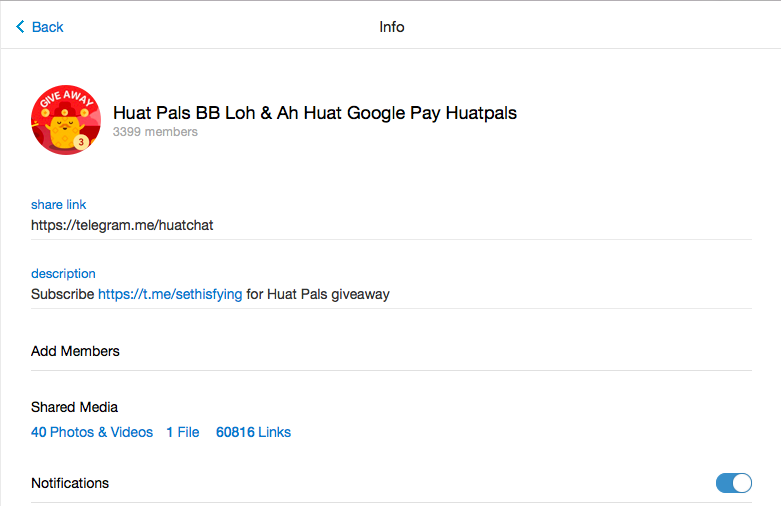Click the share link label
The height and width of the screenshot is (506, 781).
click(58, 205)
